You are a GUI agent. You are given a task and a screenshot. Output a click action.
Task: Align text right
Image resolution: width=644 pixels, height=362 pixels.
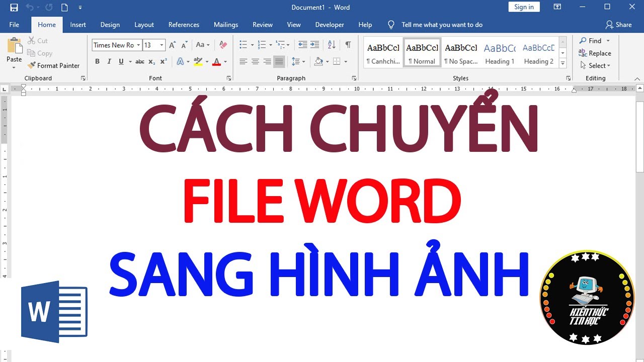267,61
